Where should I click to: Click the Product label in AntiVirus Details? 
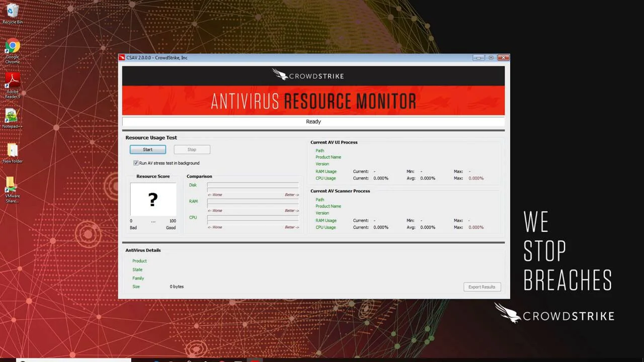(x=139, y=261)
